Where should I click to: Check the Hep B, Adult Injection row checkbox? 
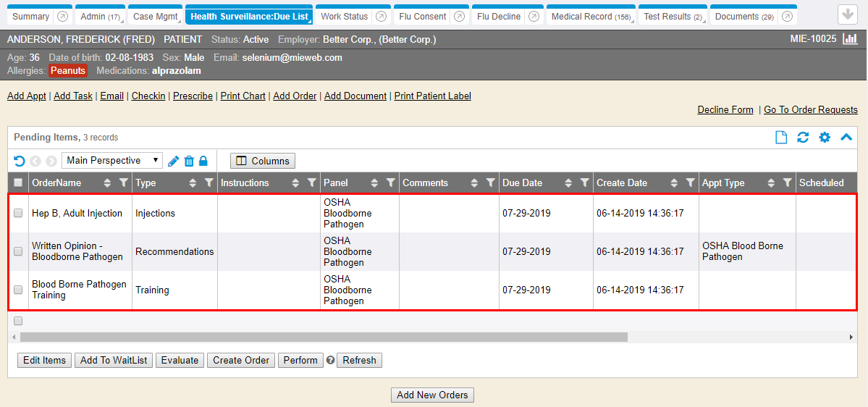(x=18, y=214)
